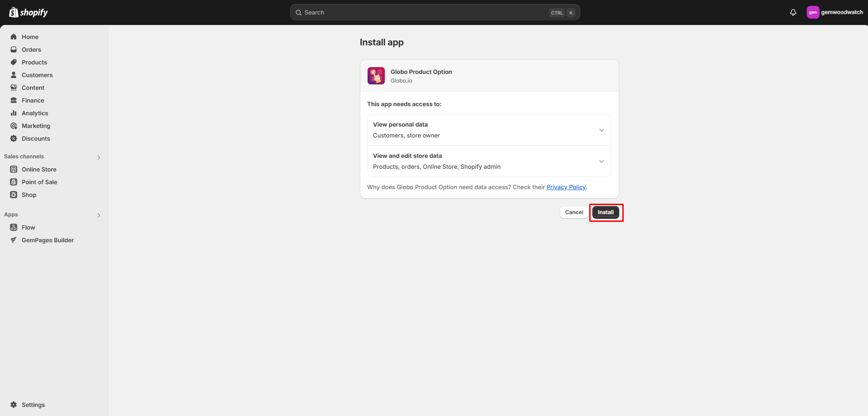Expand the Sales channels list
Image resolution: width=868 pixels, height=416 pixels.
99,157
